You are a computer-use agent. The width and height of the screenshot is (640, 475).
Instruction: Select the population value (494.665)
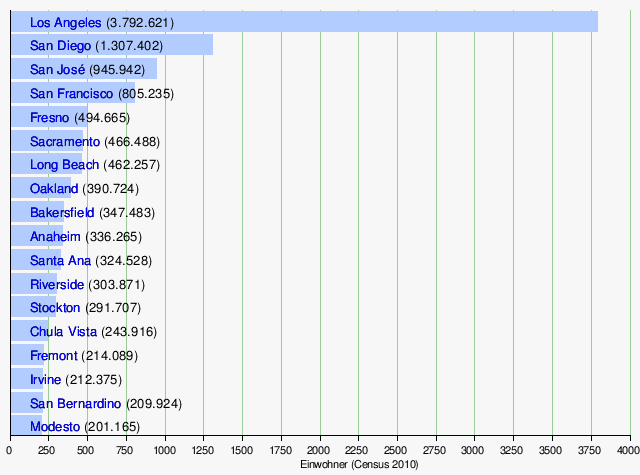(x=102, y=118)
